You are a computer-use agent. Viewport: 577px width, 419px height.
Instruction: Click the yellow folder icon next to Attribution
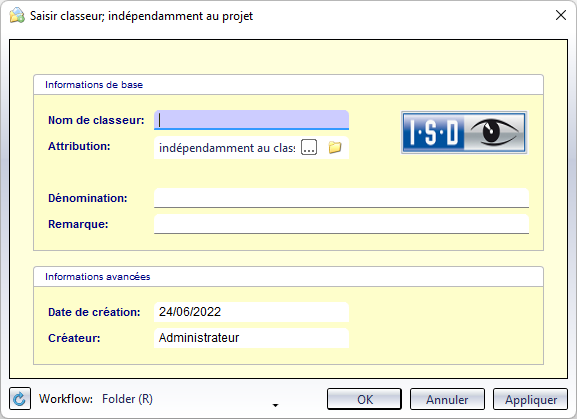[x=335, y=148]
